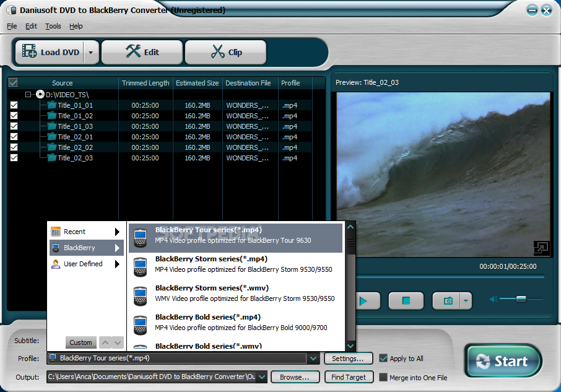The image size is (561, 392).
Task: Click the Recent category calendar icon
Action: (56, 232)
